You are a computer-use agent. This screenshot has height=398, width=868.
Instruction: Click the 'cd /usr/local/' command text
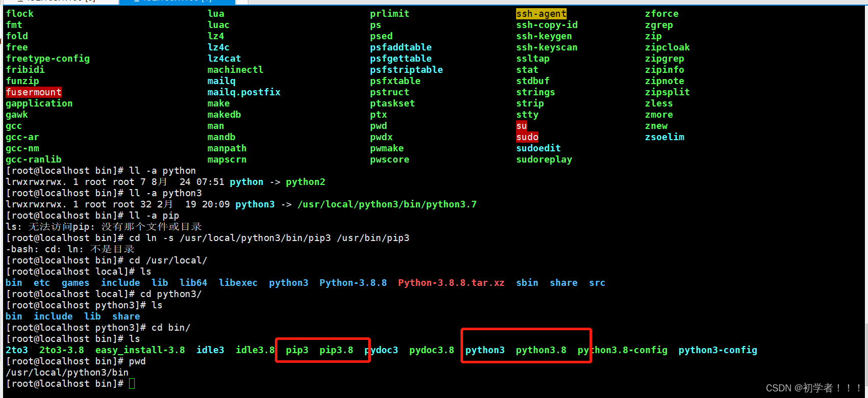(168, 260)
